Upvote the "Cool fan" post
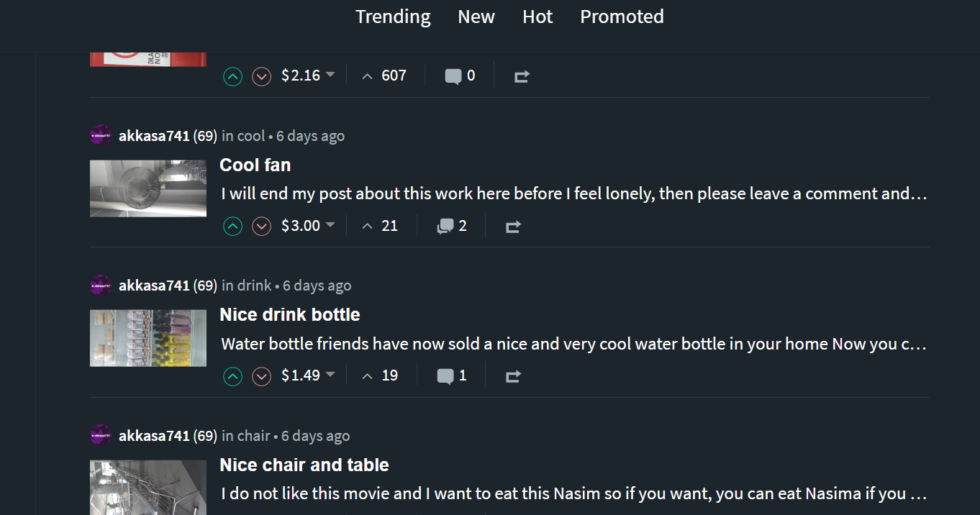Screen dimensions: 980x515 coord(232,227)
